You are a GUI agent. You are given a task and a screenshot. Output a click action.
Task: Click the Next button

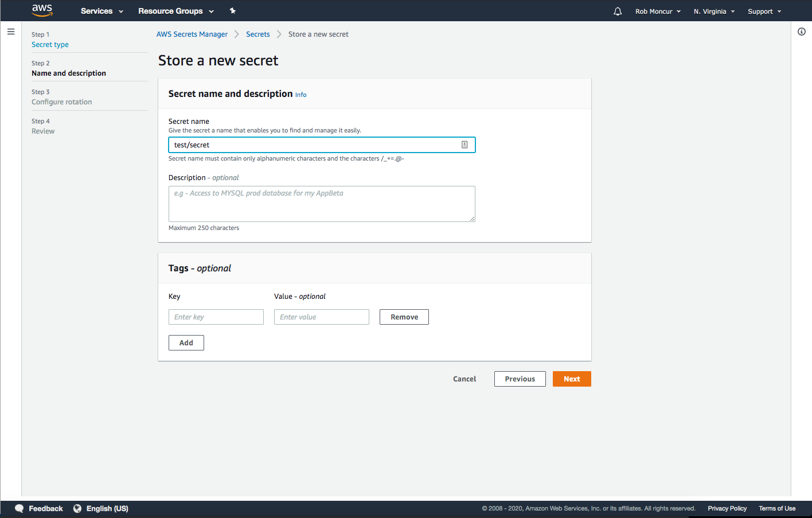(572, 379)
